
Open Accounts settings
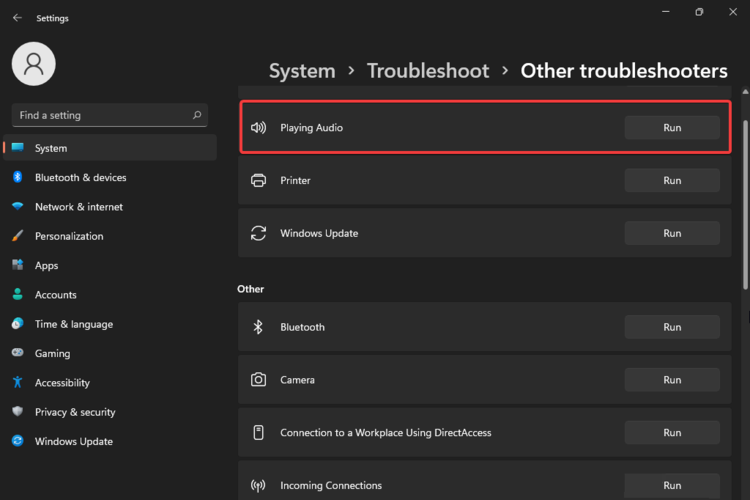[110, 295]
